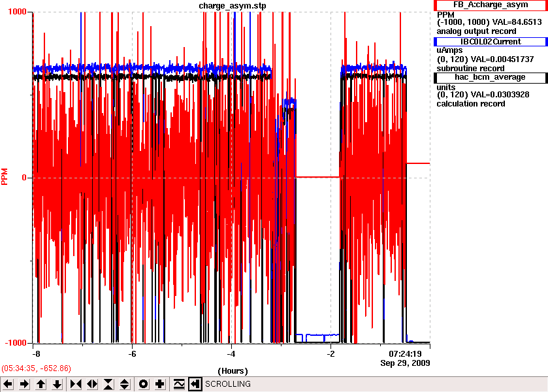Click the 07:24:19 timestamp label

click(x=406, y=353)
